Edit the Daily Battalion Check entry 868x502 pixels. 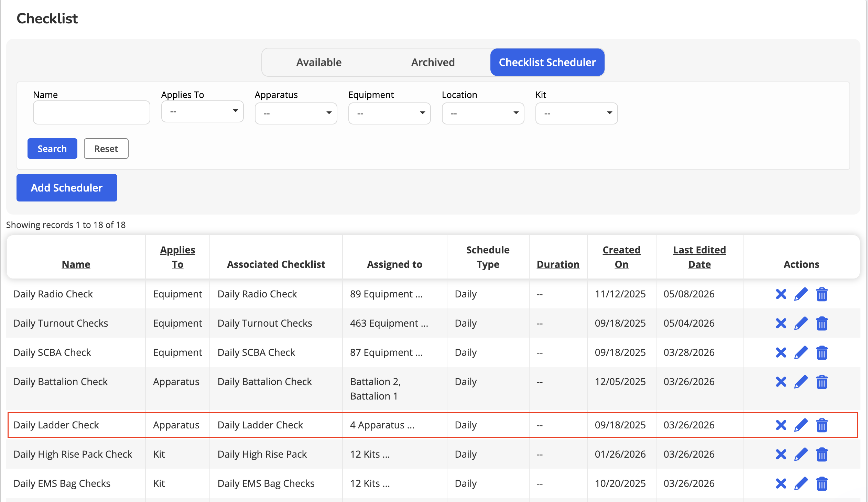(801, 382)
